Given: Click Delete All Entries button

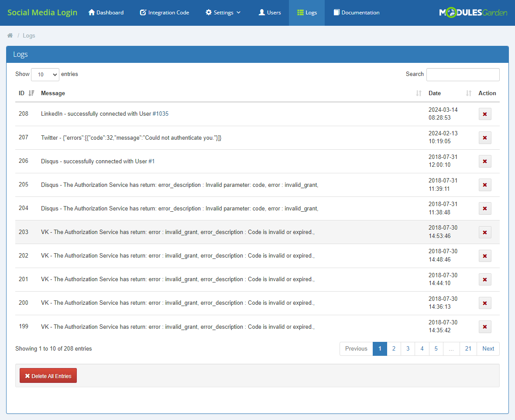Looking at the screenshot, I should tap(48, 375).
